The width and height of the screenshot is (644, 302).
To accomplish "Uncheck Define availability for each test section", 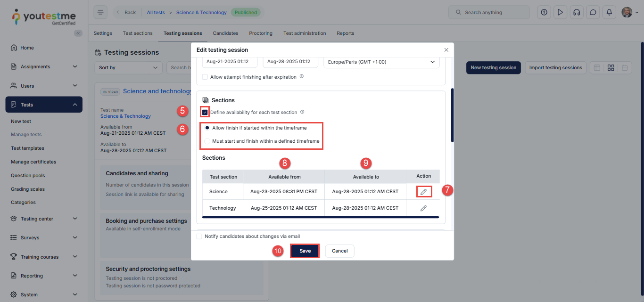I will (x=205, y=113).
